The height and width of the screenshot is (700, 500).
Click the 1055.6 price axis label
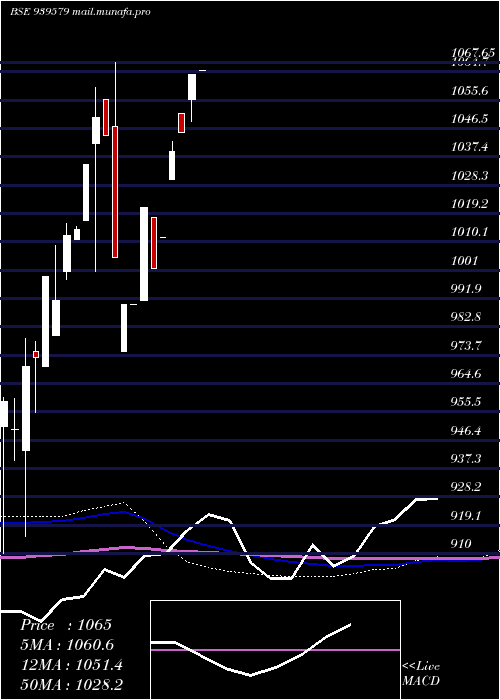click(x=469, y=91)
